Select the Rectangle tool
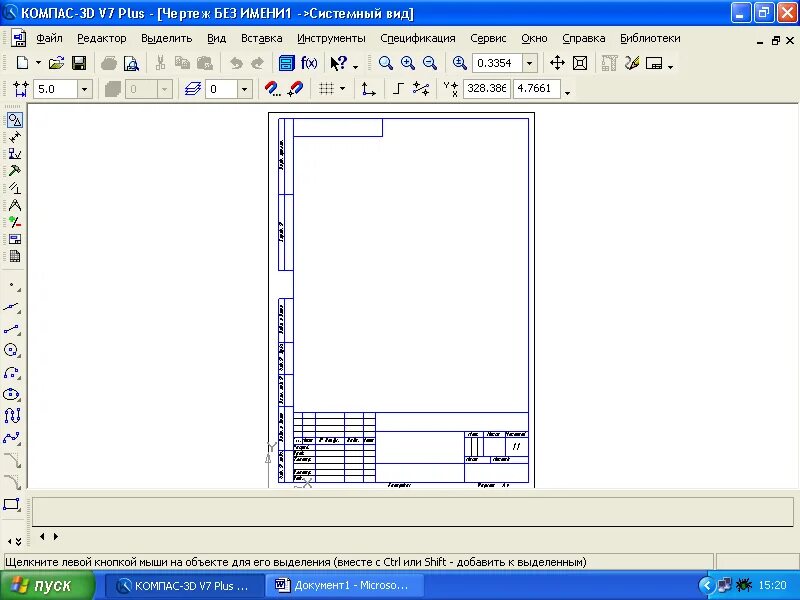The height and width of the screenshot is (600, 800). coord(12,505)
